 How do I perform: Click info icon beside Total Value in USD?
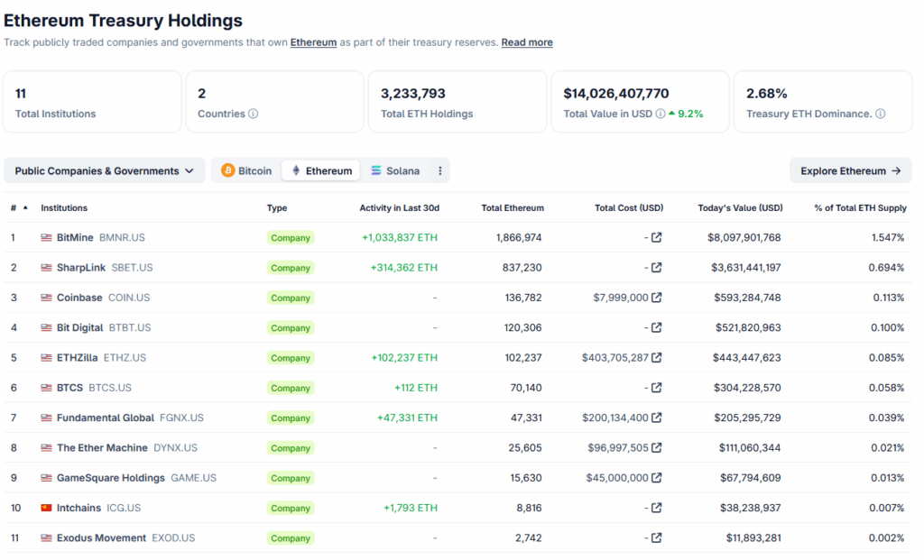[661, 114]
